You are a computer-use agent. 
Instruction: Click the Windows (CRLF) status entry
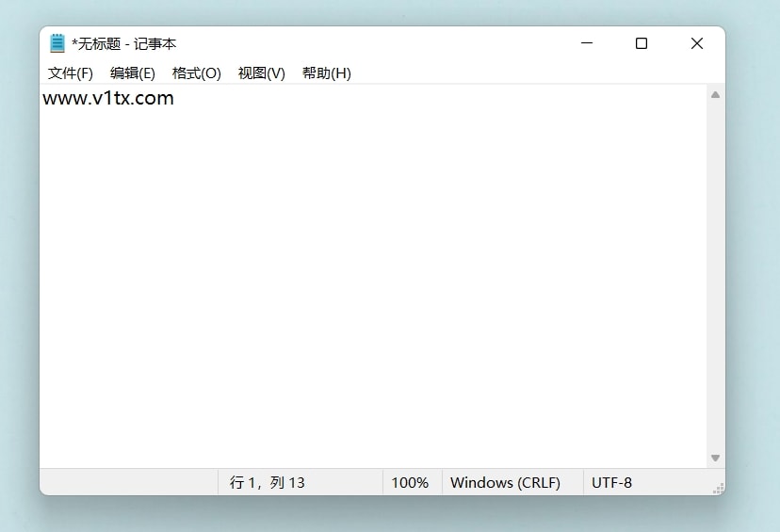[x=505, y=482]
